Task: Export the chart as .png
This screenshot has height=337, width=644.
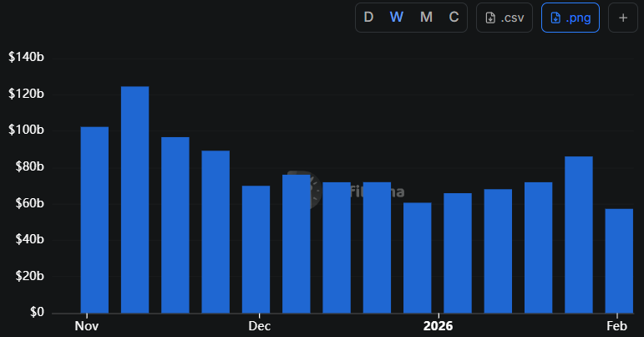Action: [x=570, y=18]
